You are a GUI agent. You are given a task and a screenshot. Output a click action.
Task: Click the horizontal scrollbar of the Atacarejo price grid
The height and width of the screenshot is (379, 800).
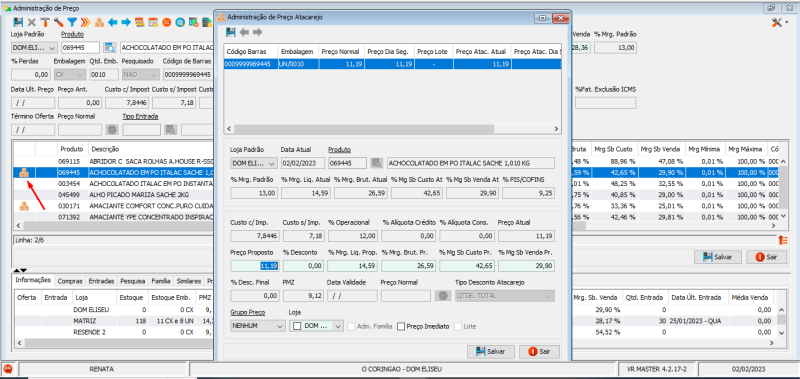click(393, 129)
